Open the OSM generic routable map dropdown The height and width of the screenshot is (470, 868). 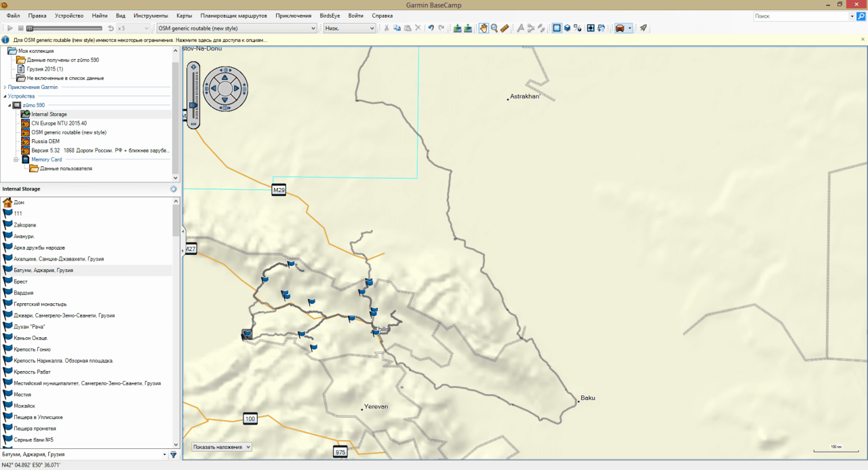(236, 28)
